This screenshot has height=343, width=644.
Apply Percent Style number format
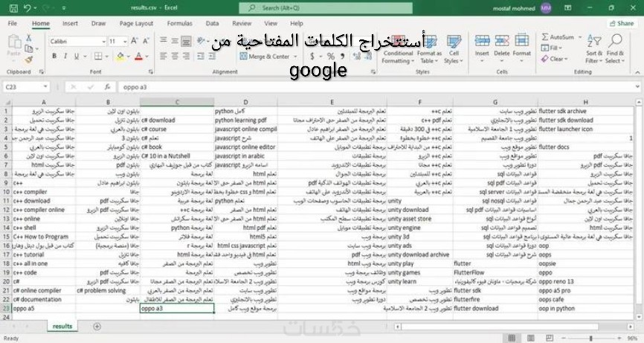click(x=331, y=57)
